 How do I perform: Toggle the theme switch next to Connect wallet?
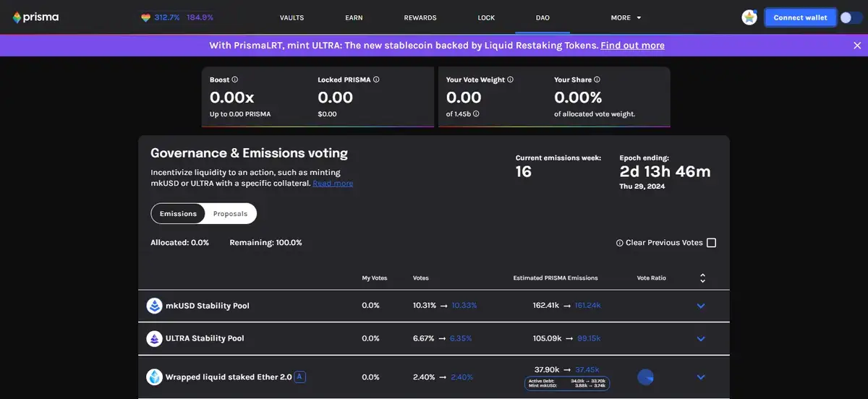click(x=851, y=17)
